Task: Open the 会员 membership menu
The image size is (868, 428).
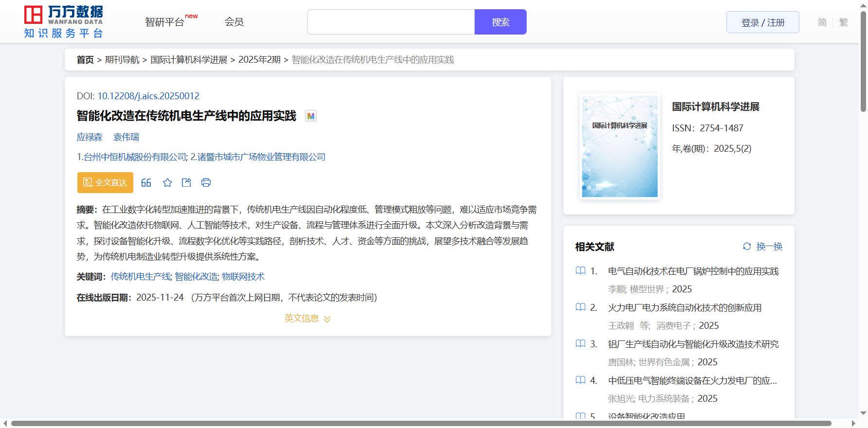Action: [x=234, y=22]
